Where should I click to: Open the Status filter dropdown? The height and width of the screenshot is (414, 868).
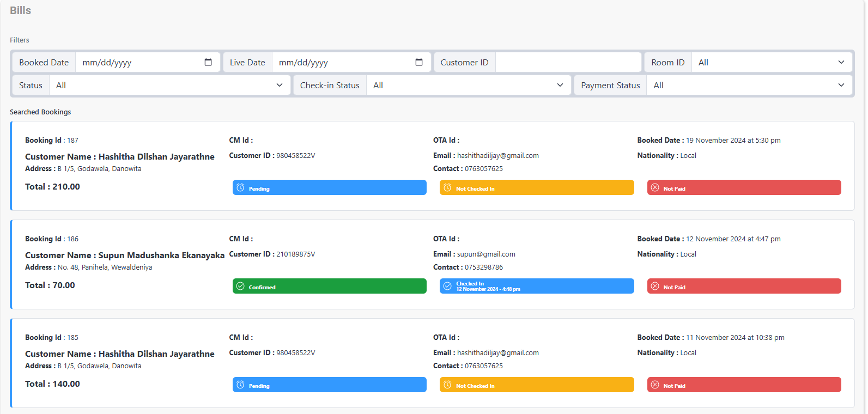[169, 85]
